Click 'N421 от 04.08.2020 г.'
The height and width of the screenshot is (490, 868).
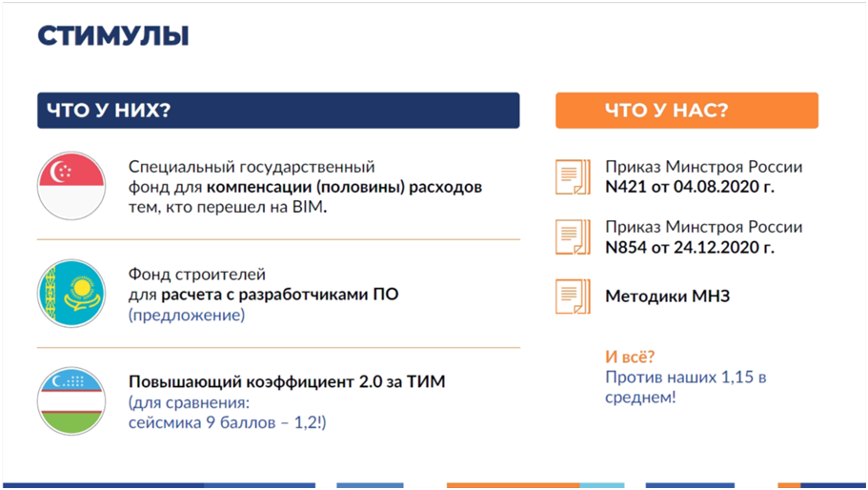pyautogui.click(x=690, y=187)
